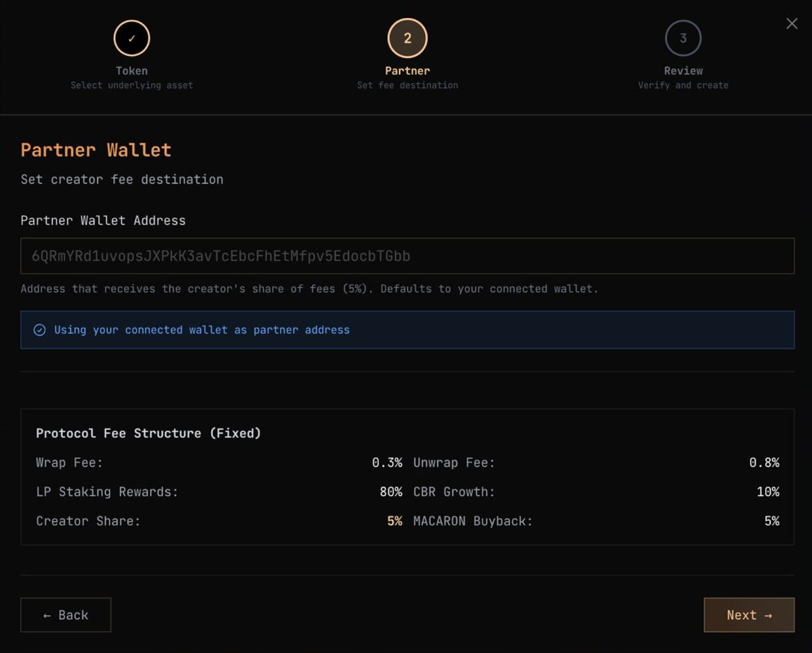Screen dimensions: 812x653
Task: Click the Partner Wallet heading
Action: pos(96,150)
